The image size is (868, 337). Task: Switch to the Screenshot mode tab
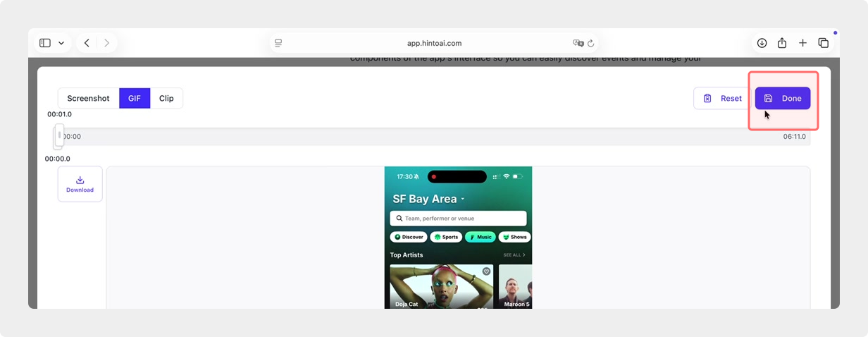click(x=88, y=99)
